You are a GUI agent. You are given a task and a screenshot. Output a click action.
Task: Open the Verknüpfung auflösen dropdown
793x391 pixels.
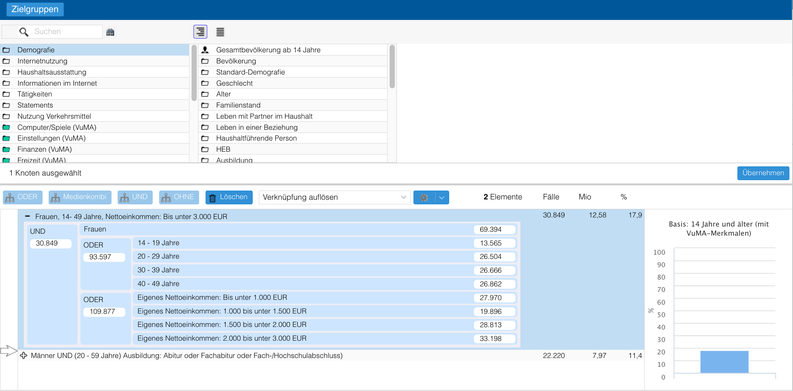click(x=334, y=197)
